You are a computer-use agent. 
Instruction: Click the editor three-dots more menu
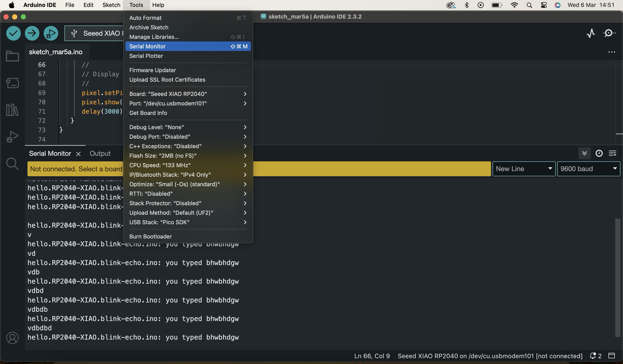[612, 52]
